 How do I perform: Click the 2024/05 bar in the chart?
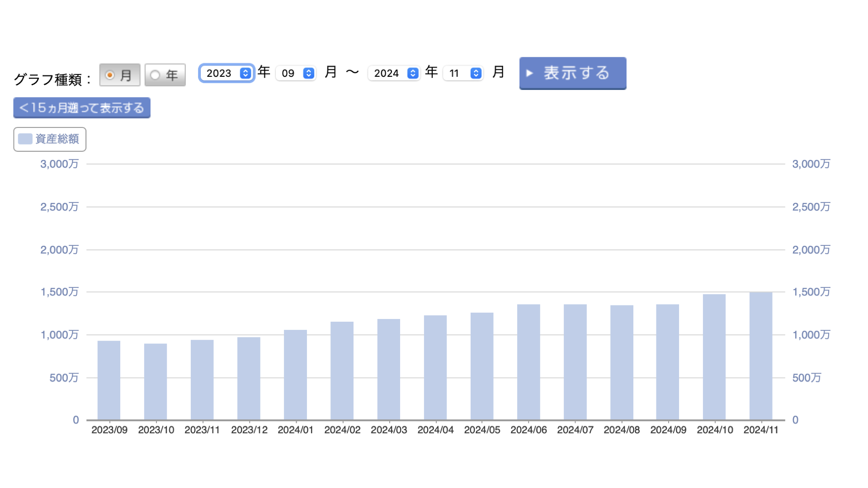pos(482,366)
